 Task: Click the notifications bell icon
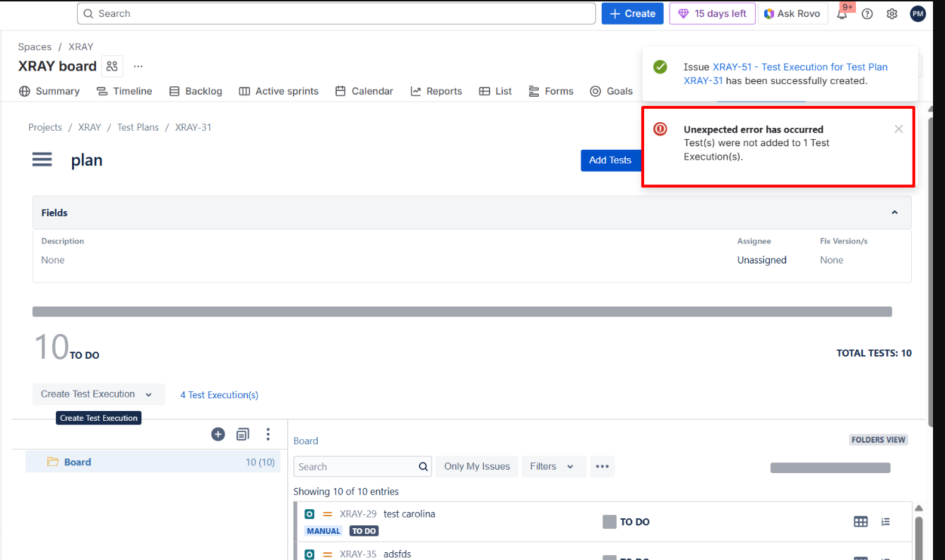pyautogui.click(x=842, y=14)
